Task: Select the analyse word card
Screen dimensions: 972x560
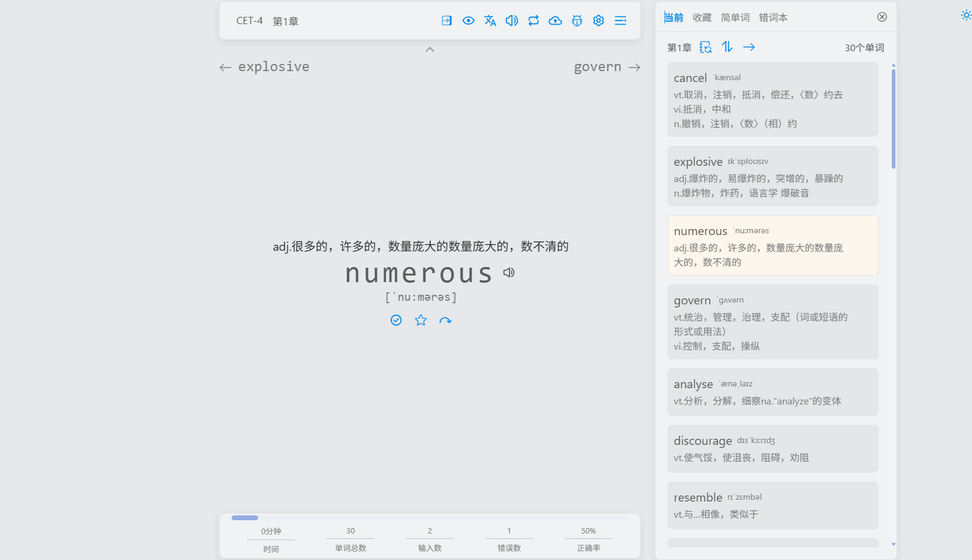Action: coord(772,392)
